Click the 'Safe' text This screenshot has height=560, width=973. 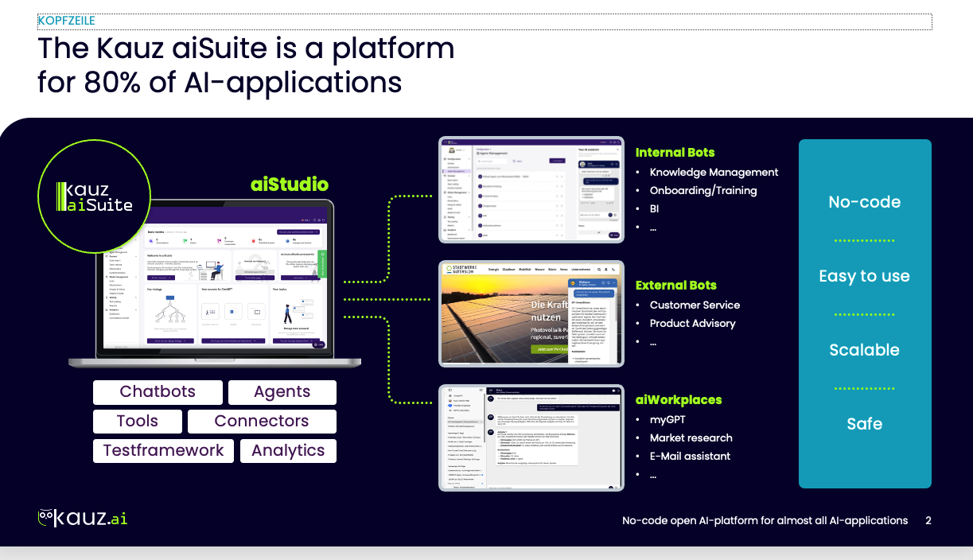[865, 424]
